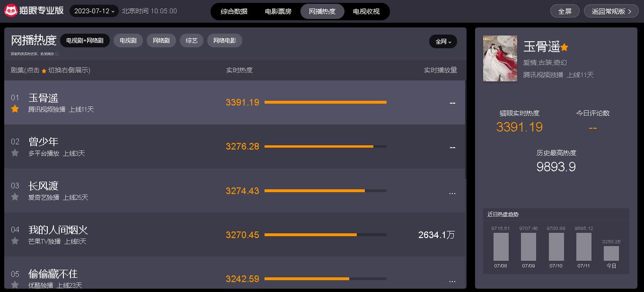Click the info icon under 网播热度 heading
The image size is (644, 292).
57,54
